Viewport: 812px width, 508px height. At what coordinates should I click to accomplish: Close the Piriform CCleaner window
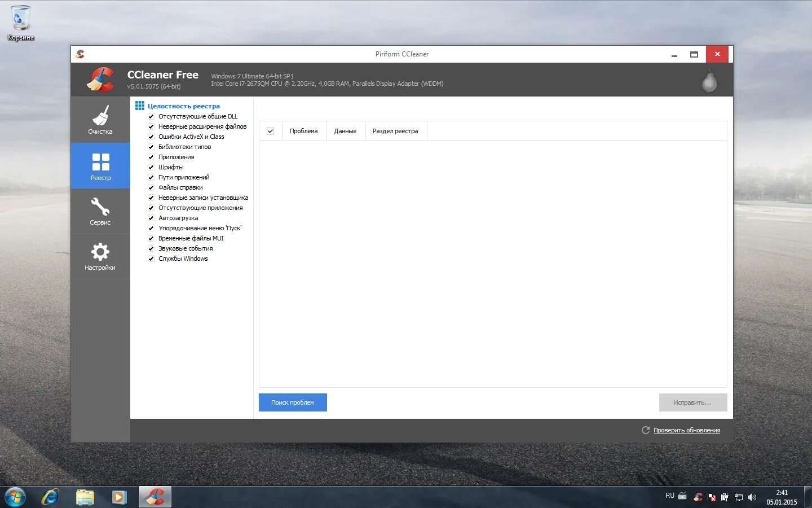click(x=717, y=54)
